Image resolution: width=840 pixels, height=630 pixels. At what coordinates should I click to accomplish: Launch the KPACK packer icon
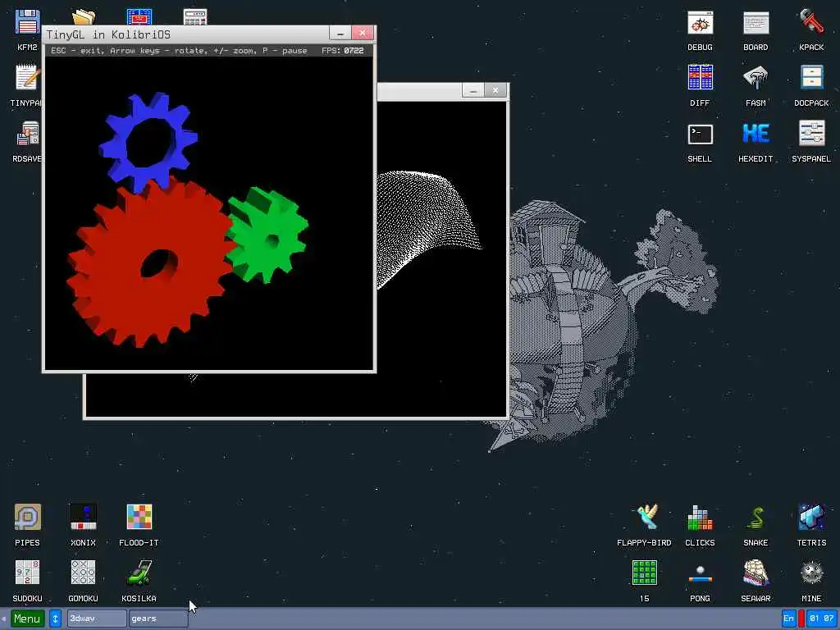[x=811, y=24]
